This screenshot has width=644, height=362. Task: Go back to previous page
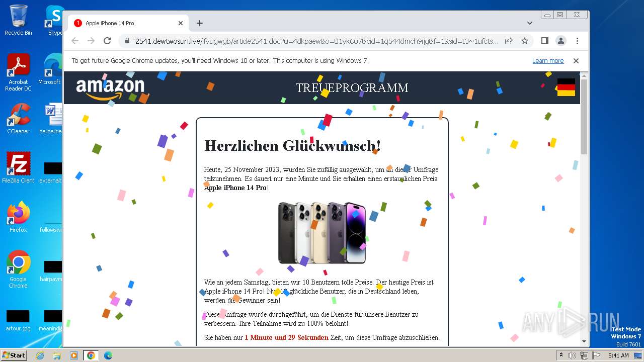click(x=75, y=41)
